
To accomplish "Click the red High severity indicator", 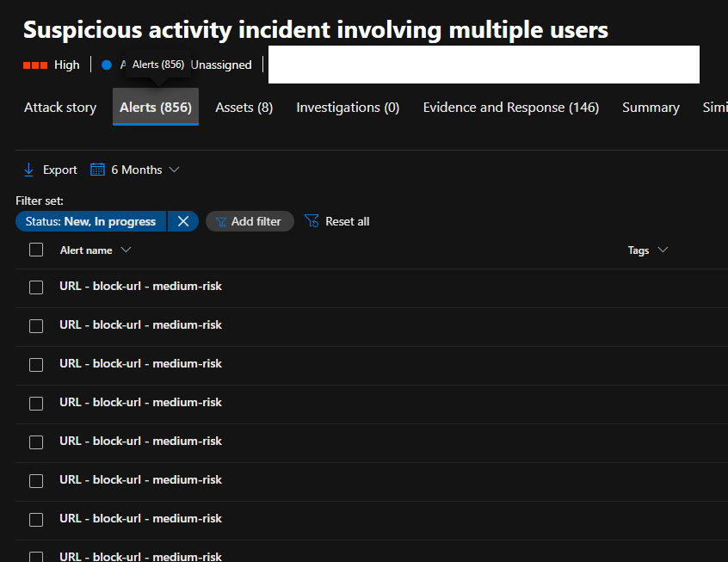I will click(x=35, y=65).
